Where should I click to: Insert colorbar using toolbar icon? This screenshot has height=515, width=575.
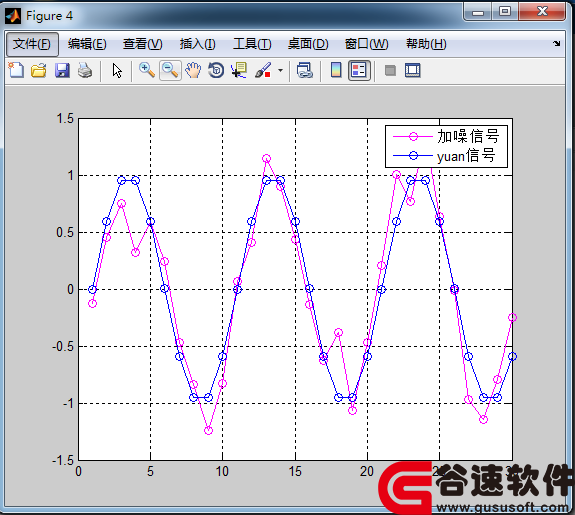[x=336, y=70]
